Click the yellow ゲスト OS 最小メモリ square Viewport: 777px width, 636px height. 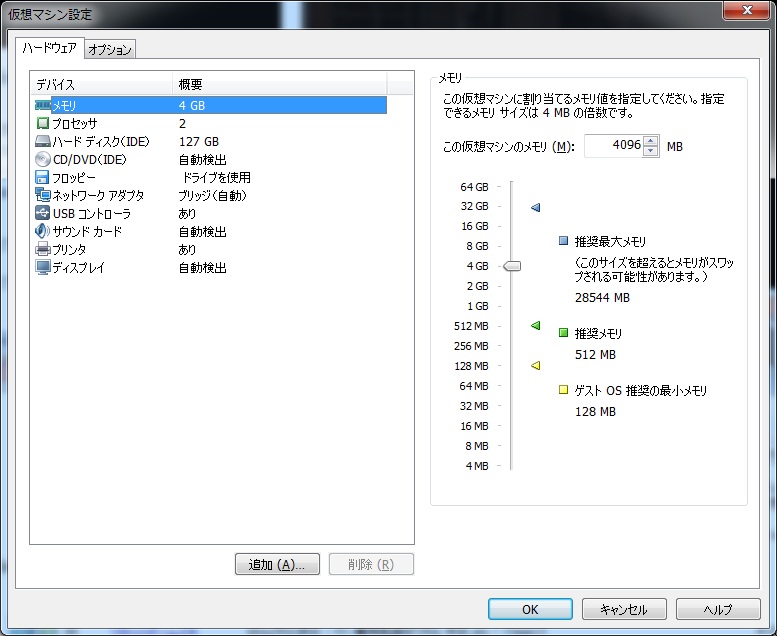tap(563, 390)
